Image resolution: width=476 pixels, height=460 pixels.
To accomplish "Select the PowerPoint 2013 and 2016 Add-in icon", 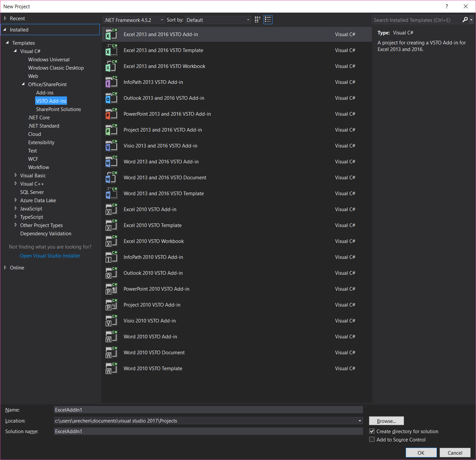I will click(x=111, y=114).
